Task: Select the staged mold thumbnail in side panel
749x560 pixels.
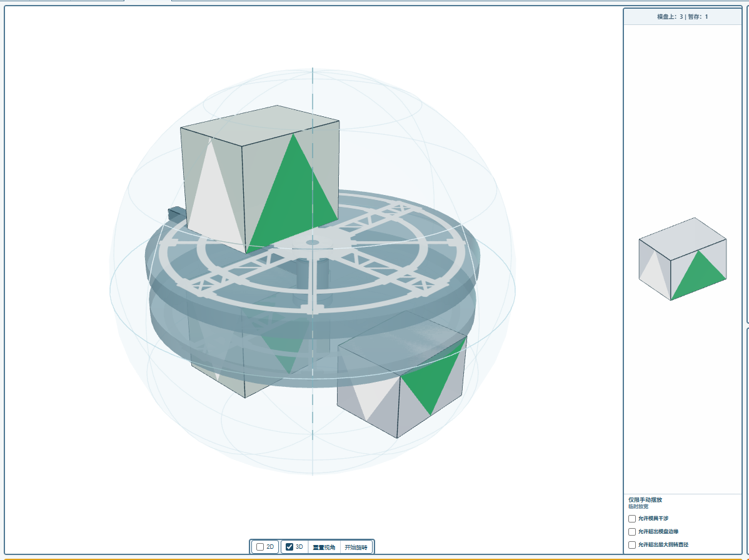Action: 683,259
